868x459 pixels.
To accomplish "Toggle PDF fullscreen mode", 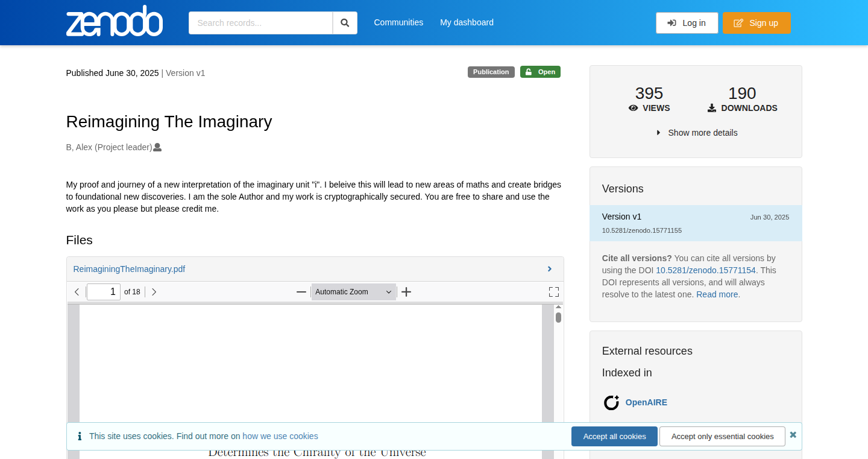I will click(x=554, y=292).
